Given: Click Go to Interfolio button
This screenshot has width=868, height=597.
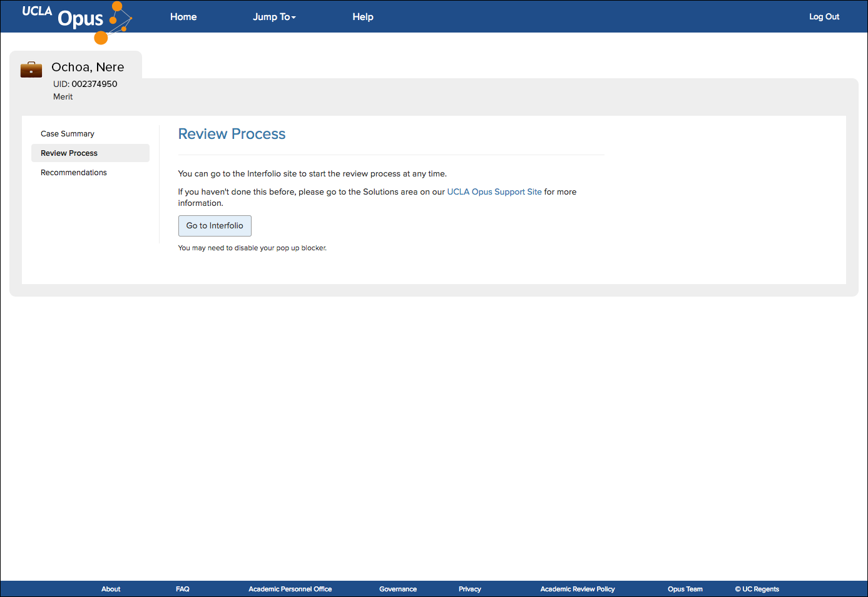Looking at the screenshot, I should (215, 226).
